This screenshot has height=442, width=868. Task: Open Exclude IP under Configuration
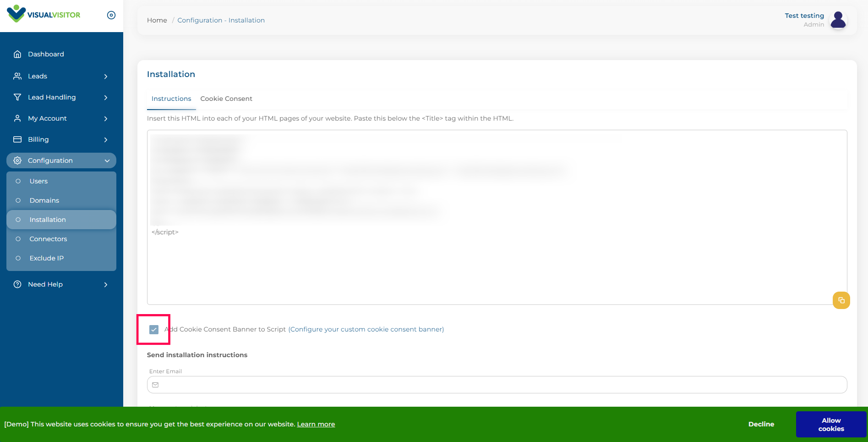click(x=61, y=258)
